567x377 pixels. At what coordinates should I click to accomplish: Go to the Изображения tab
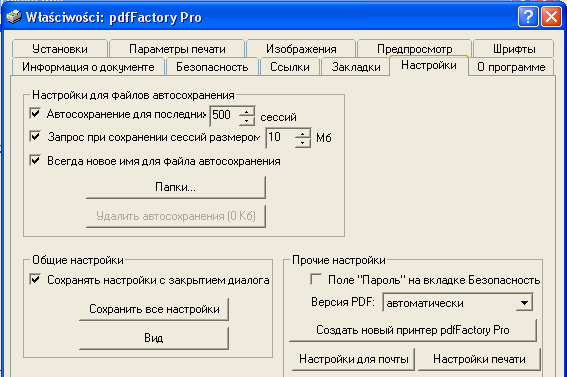pyautogui.click(x=301, y=49)
